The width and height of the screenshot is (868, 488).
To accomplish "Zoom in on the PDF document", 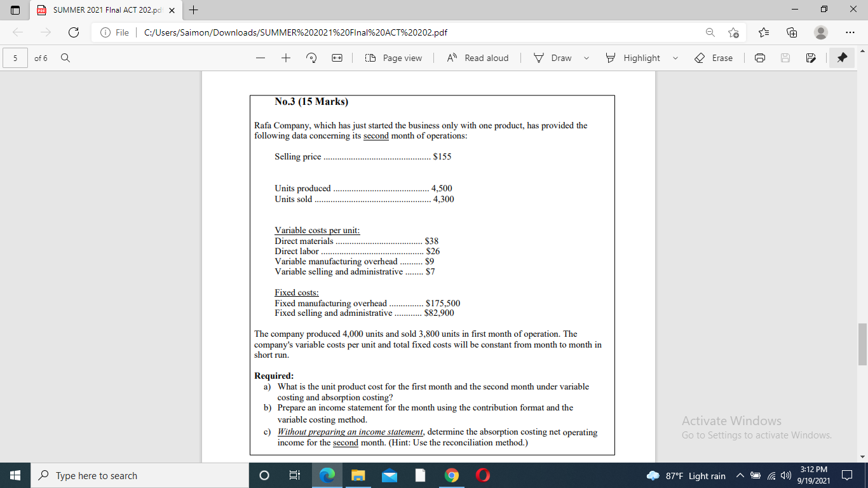I will point(285,58).
